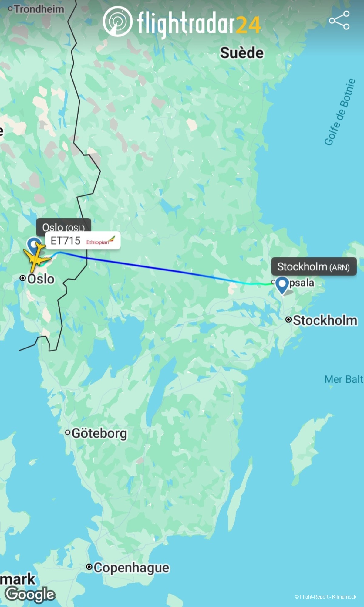Tap the flightradar24 wordmark text
The width and height of the screenshot is (364, 607).
click(x=199, y=23)
